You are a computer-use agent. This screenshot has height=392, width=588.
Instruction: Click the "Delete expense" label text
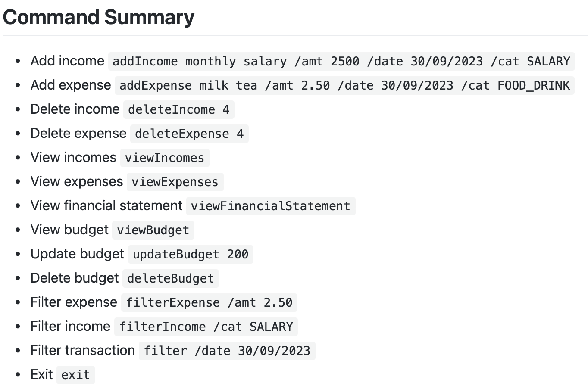[x=78, y=133]
